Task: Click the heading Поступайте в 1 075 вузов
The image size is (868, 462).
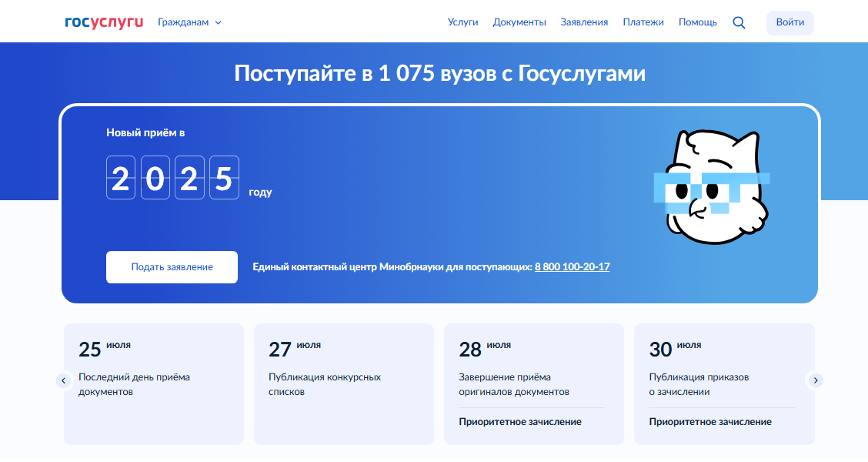Action: click(x=439, y=74)
